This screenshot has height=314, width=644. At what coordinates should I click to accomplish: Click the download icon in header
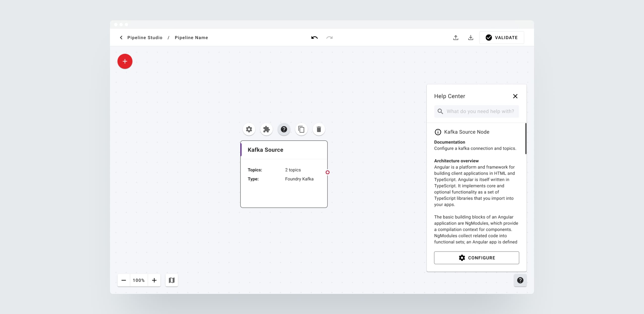coord(471,37)
